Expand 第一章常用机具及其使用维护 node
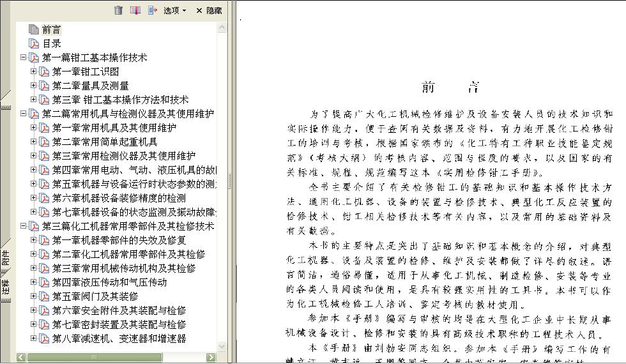 [33, 128]
